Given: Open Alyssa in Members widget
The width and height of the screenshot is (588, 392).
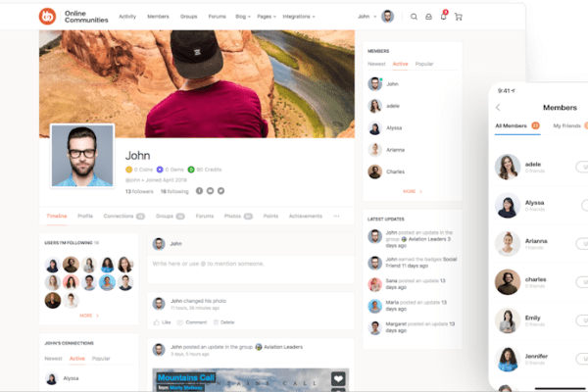Looking at the screenshot, I should (385, 128).
